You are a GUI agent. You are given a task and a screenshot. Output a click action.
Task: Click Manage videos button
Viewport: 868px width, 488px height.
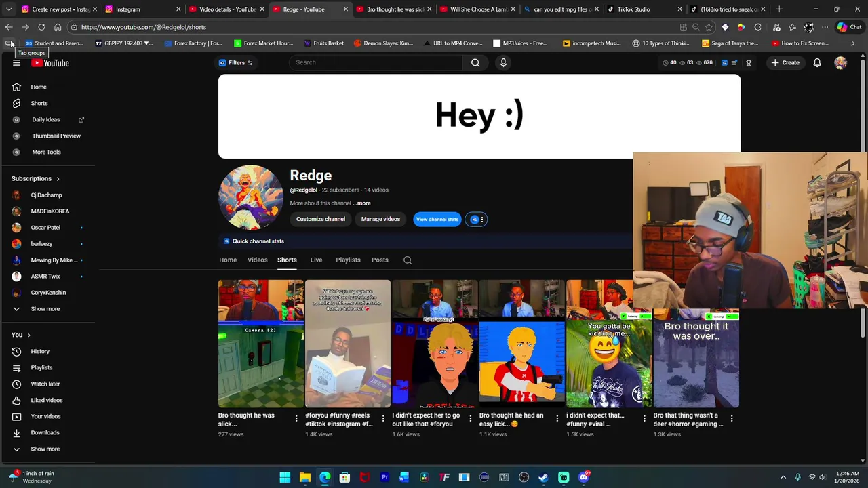380,219
